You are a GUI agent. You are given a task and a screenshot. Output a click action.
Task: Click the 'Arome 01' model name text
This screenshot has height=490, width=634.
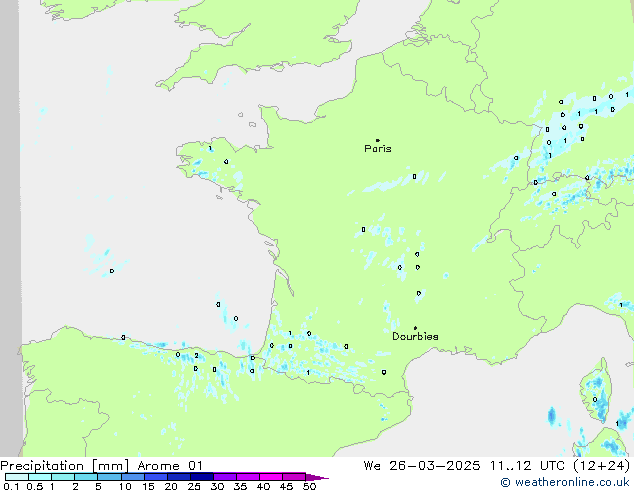pyautogui.click(x=170, y=466)
